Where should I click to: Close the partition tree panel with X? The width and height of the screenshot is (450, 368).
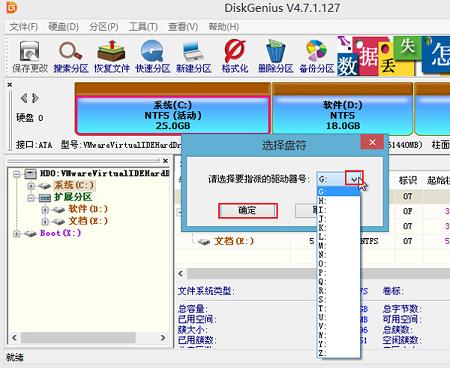(165, 161)
